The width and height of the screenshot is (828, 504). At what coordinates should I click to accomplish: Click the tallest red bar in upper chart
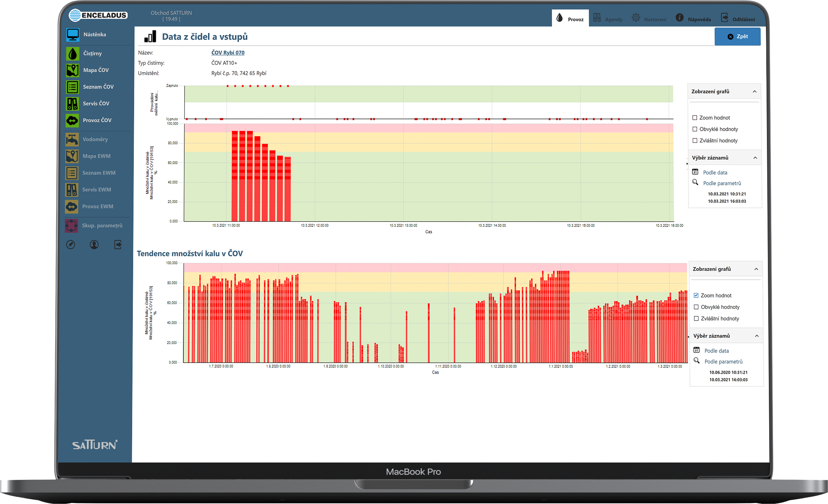(235, 175)
